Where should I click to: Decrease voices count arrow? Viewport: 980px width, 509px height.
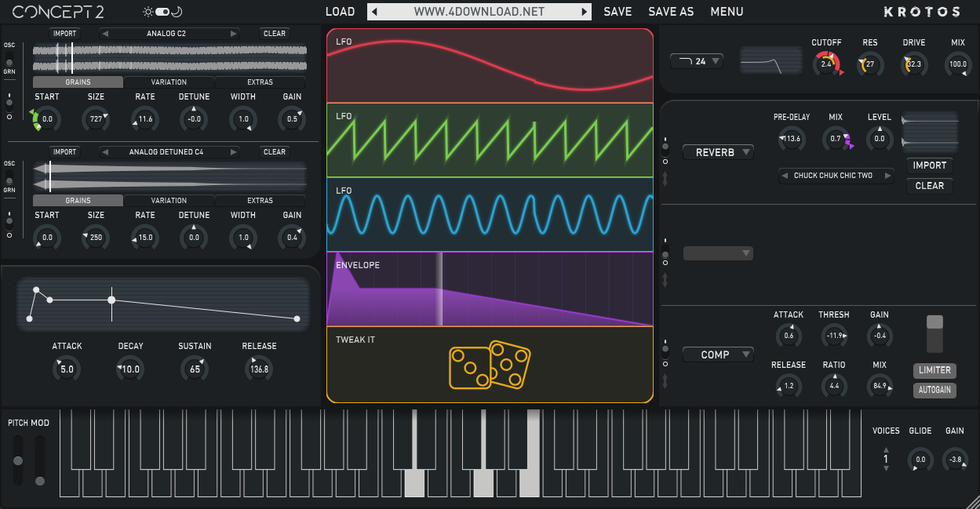click(x=887, y=468)
